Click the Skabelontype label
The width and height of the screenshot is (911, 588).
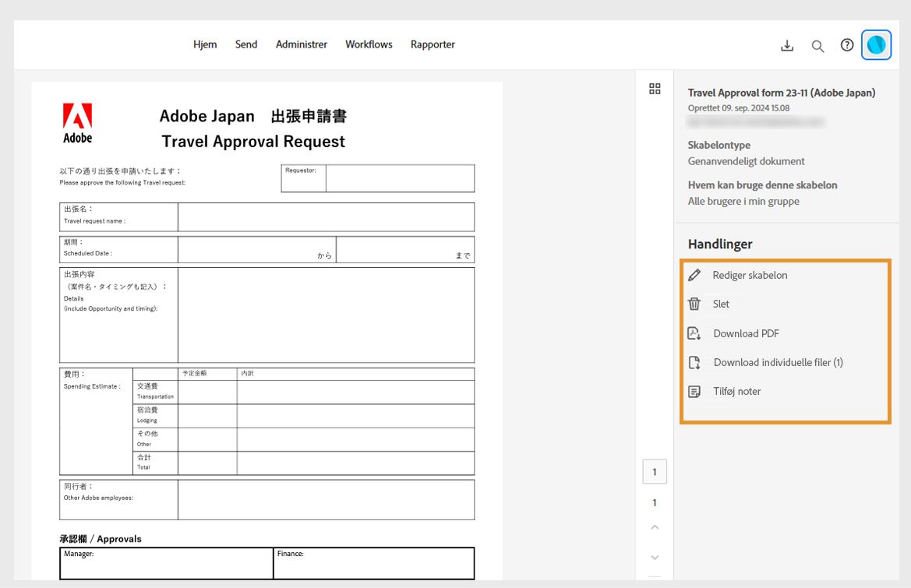[x=719, y=145]
